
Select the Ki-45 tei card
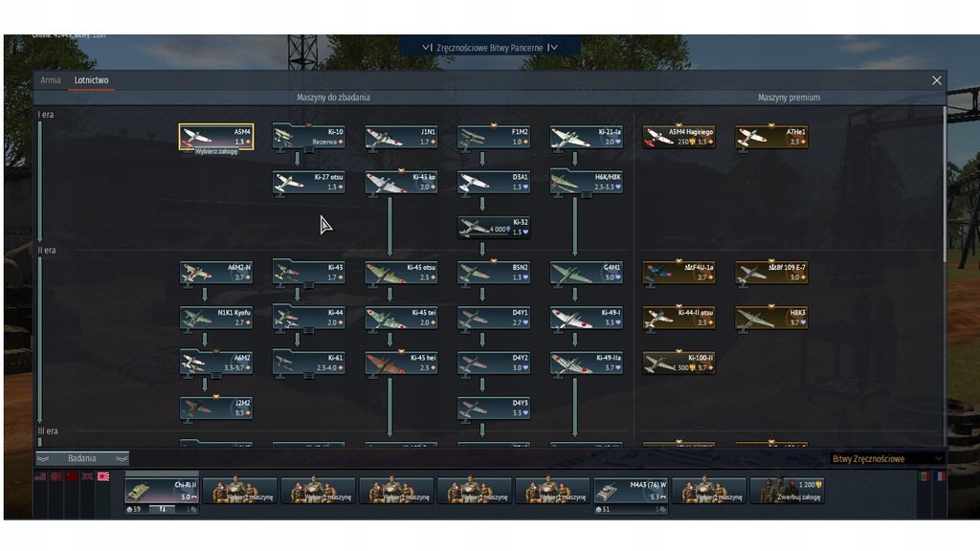click(401, 318)
